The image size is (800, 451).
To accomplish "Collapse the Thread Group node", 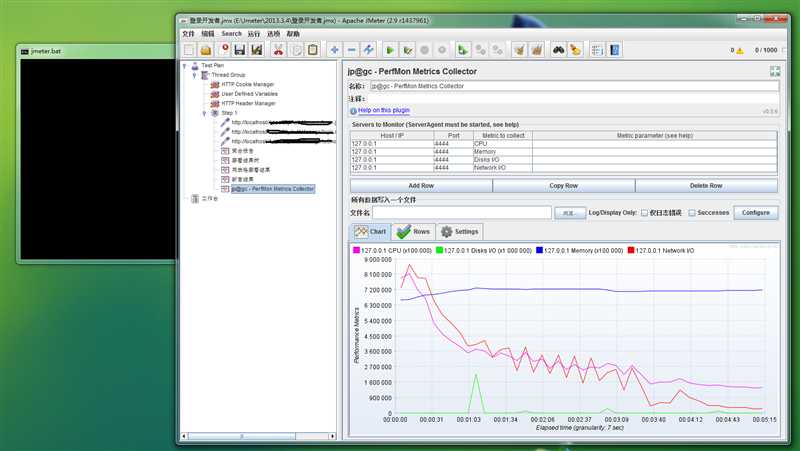I will click(x=194, y=75).
